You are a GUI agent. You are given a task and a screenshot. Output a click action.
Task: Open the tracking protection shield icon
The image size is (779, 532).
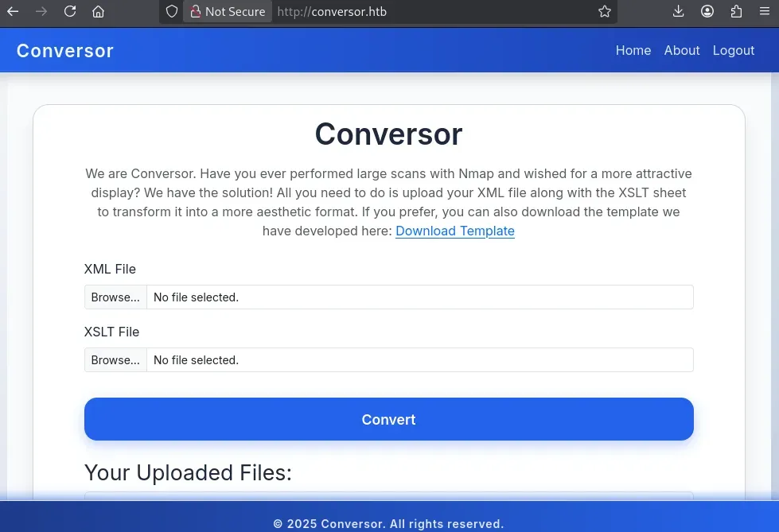click(x=172, y=12)
